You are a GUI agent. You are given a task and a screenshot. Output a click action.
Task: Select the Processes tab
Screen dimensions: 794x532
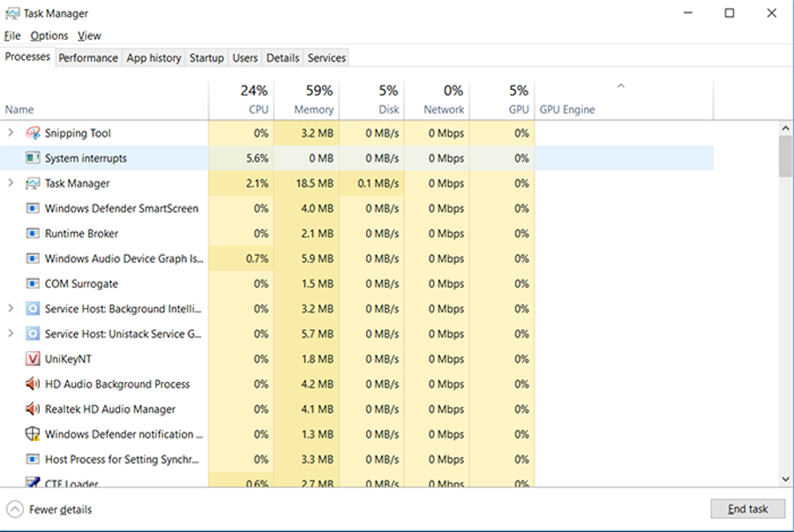coord(27,56)
